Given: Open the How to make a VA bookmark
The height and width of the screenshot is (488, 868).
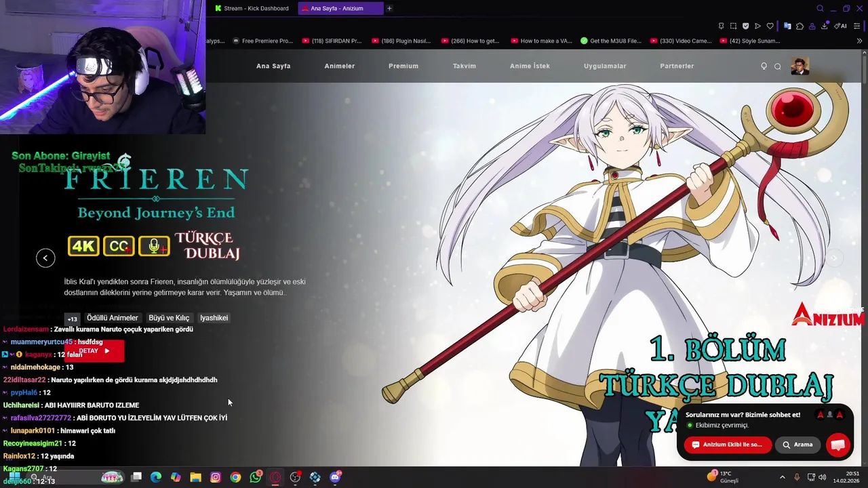Looking at the screenshot, I should tap(540, 41).
